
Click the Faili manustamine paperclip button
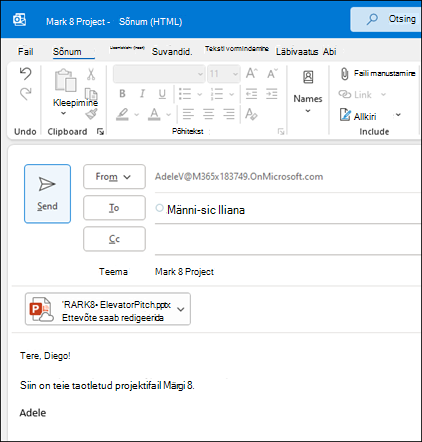pos(378,73)
